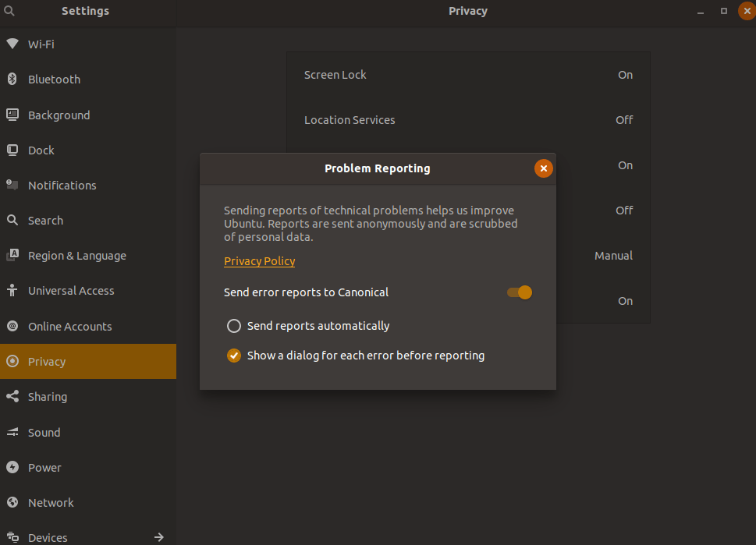Choose Show a dialog for each error

(233, 355)
